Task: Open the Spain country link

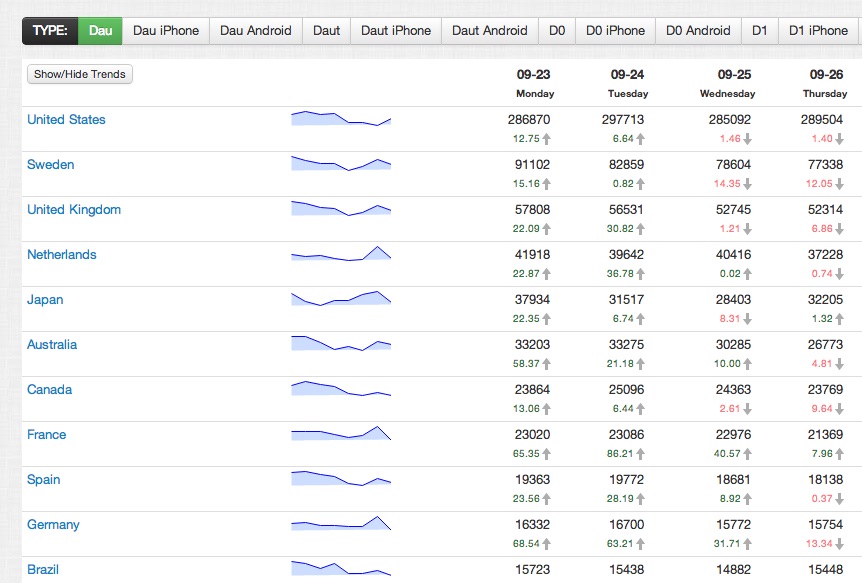Action: click(x=43, y=480)
